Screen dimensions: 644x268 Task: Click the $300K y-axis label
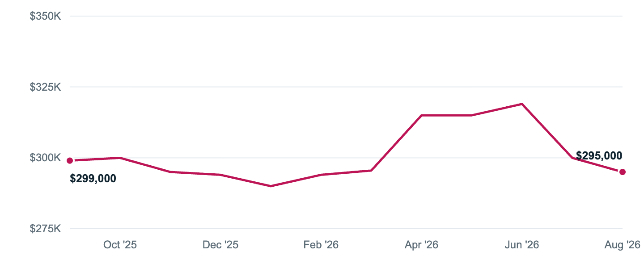(x=45, y=158)
